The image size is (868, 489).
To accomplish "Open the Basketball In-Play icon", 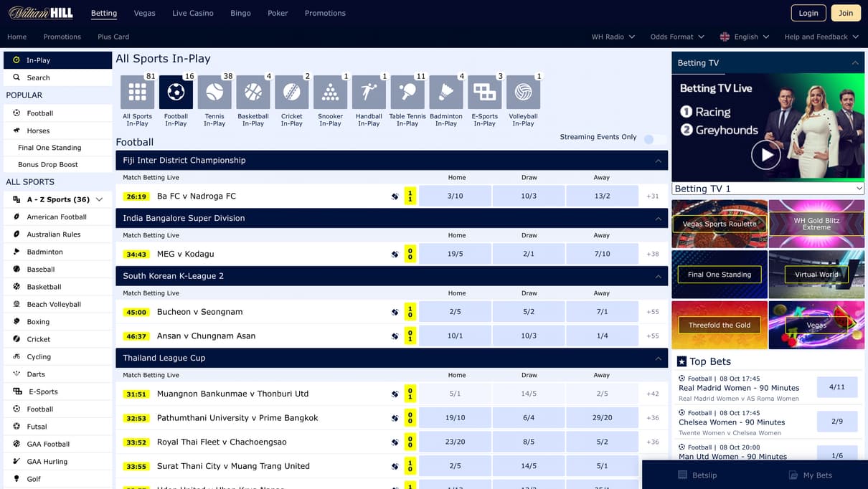I will 253,93.
